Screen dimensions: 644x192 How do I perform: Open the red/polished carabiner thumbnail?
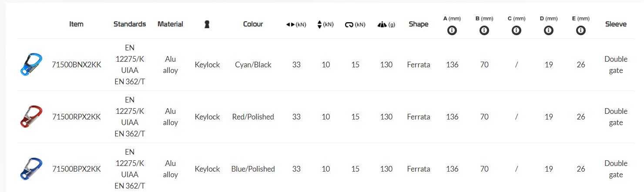(x=31, y=117)
